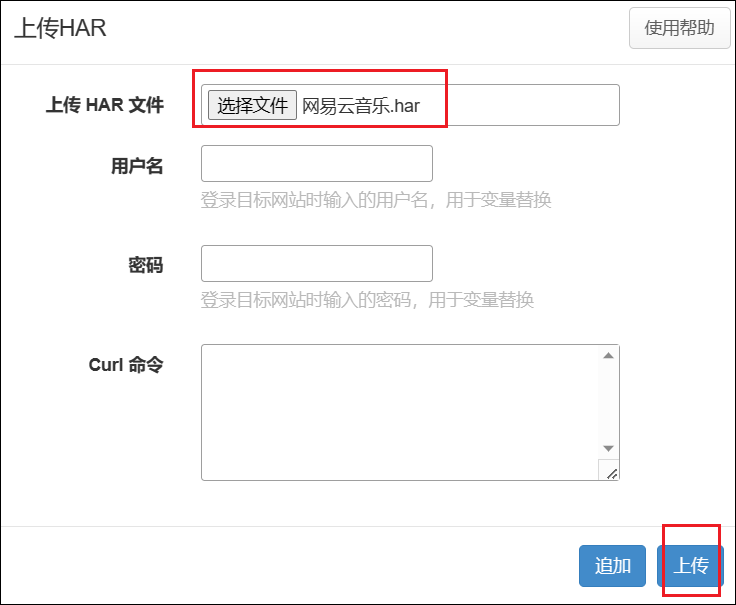Click the 上传 HAR 文件 label
This screenshot has height=605, width=736.
(x=104, y=105)
